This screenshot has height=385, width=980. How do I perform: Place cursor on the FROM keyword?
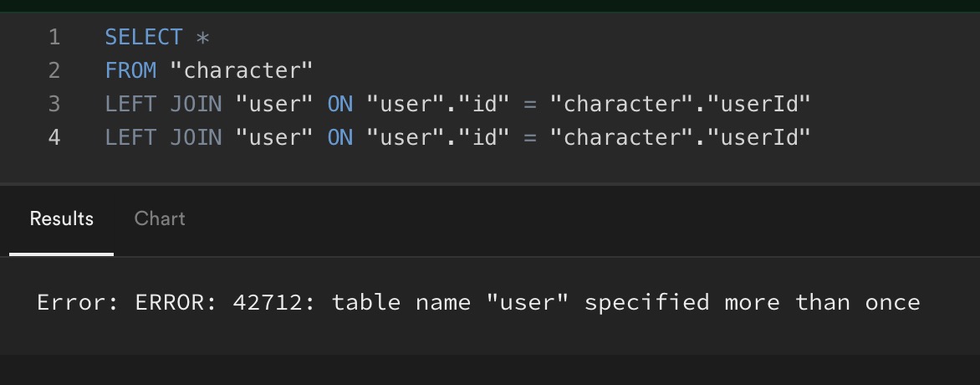coord(130,70)
